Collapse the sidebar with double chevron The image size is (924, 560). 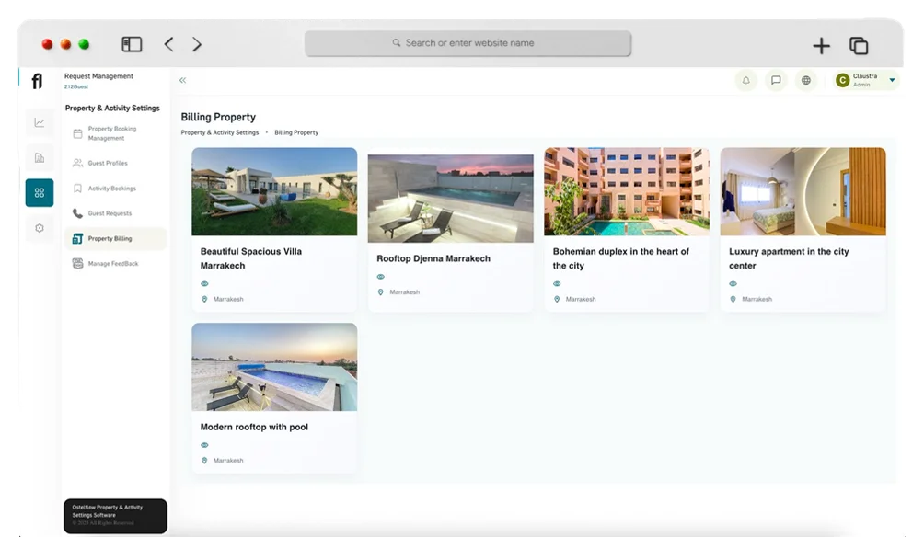183,81
